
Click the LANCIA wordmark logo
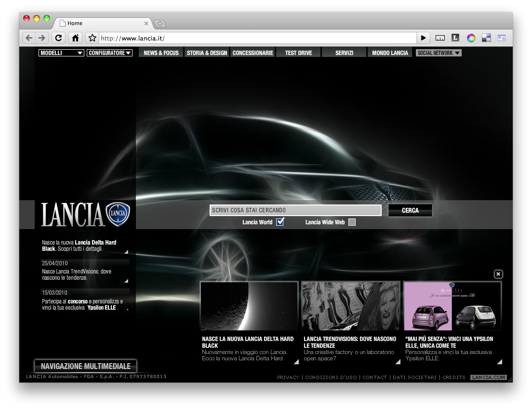coord(72,214)
